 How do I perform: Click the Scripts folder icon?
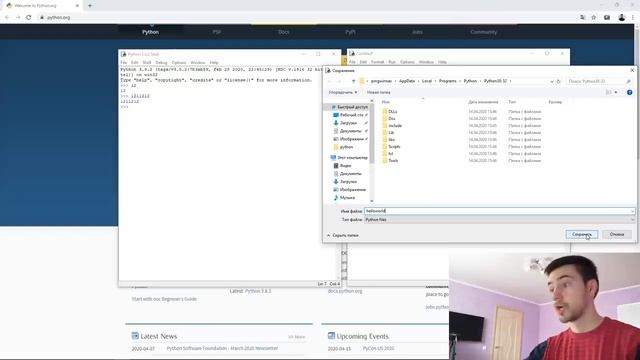pos(384,147)
